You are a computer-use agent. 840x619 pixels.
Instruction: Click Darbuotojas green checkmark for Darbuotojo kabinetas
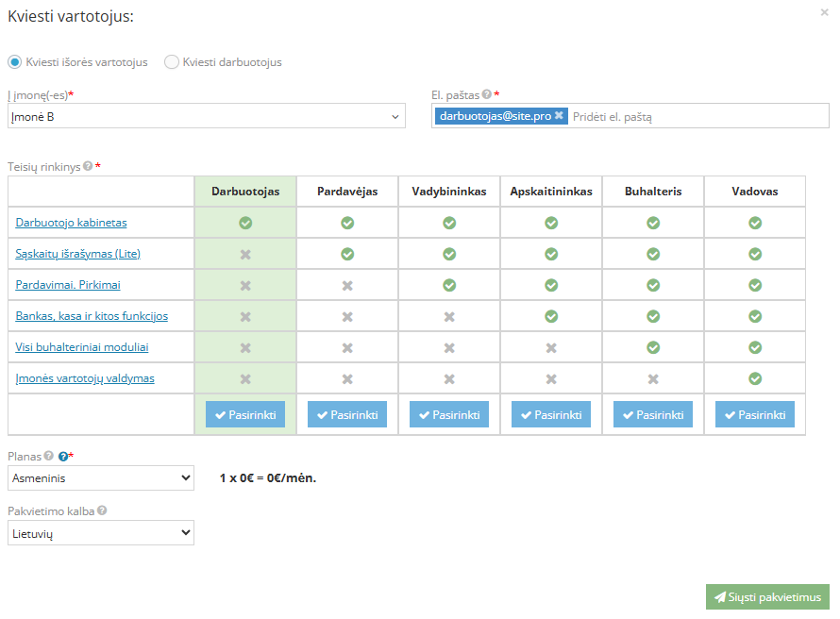point(245,223)
